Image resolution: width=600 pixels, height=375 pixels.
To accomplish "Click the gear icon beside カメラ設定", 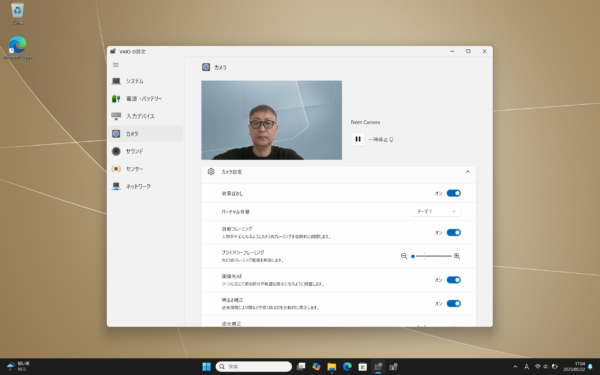I will tap(211, 172).
